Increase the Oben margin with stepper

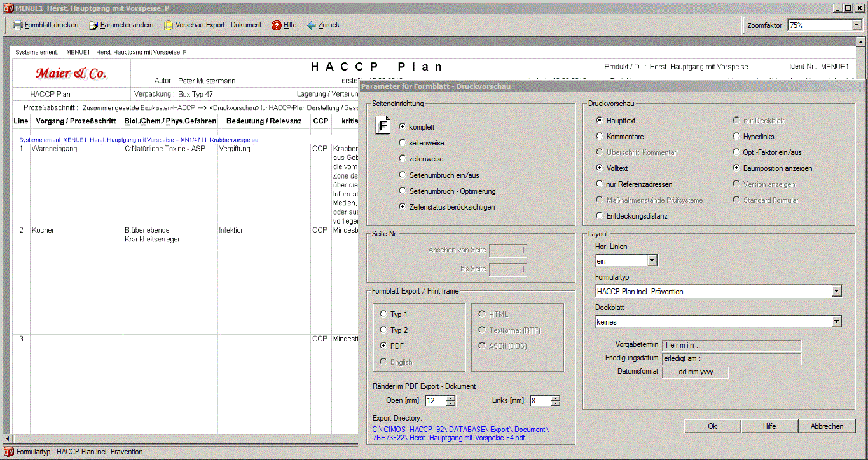[x=450, y=398]
